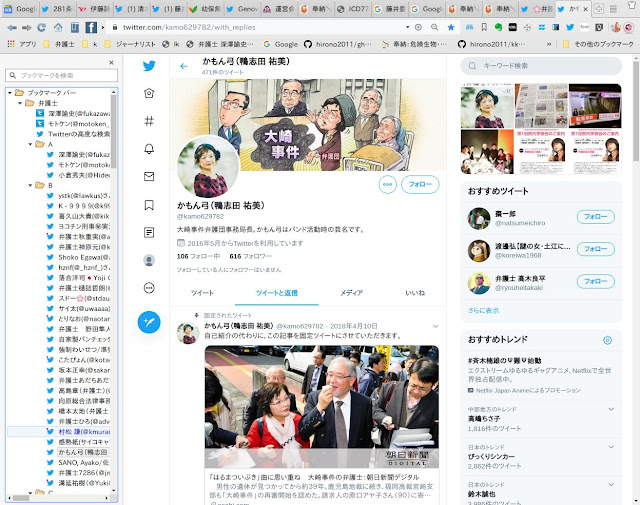Image resolution: width=640 pixels, height=505 pixels.
Task: Open chevron for 高嶋ちさ子 trend
Action: pos(611,409)
